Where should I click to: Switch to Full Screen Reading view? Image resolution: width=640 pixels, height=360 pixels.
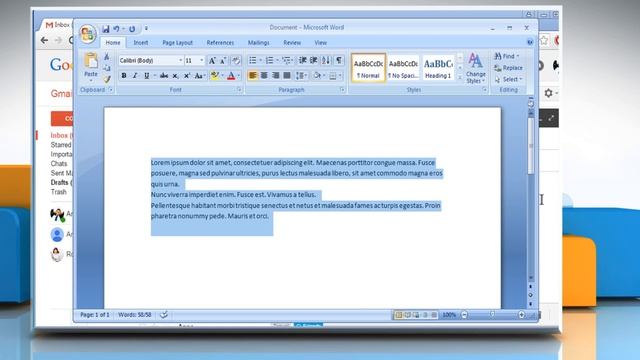(x=407, y=315)
